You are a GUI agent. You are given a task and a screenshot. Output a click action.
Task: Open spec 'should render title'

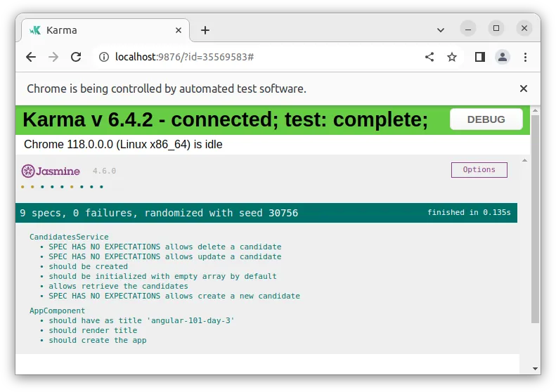point(93,330)
